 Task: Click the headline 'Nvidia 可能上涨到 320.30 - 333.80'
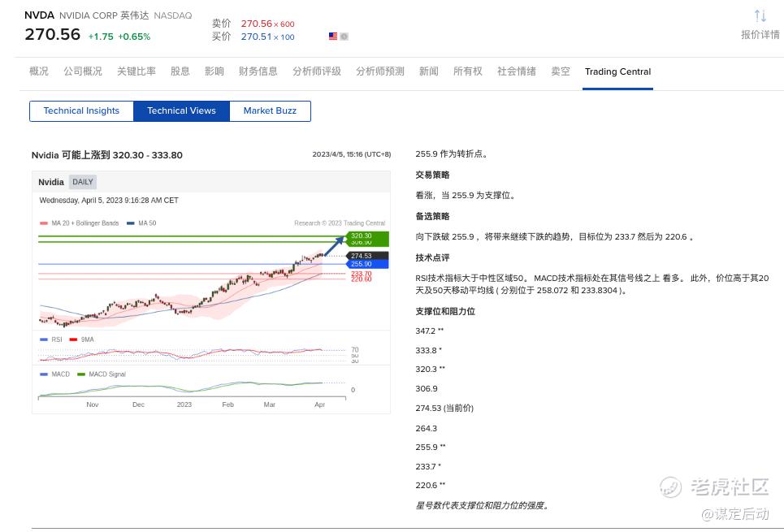click(107, 155)
